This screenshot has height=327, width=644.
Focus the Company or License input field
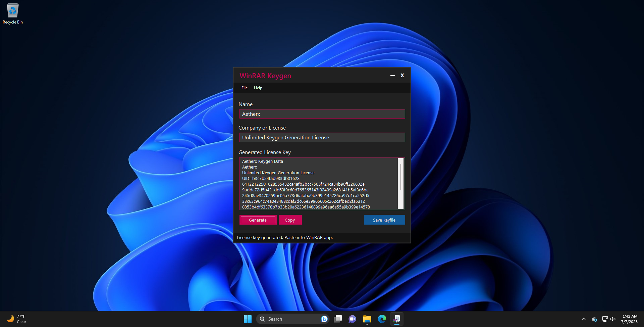322,137
